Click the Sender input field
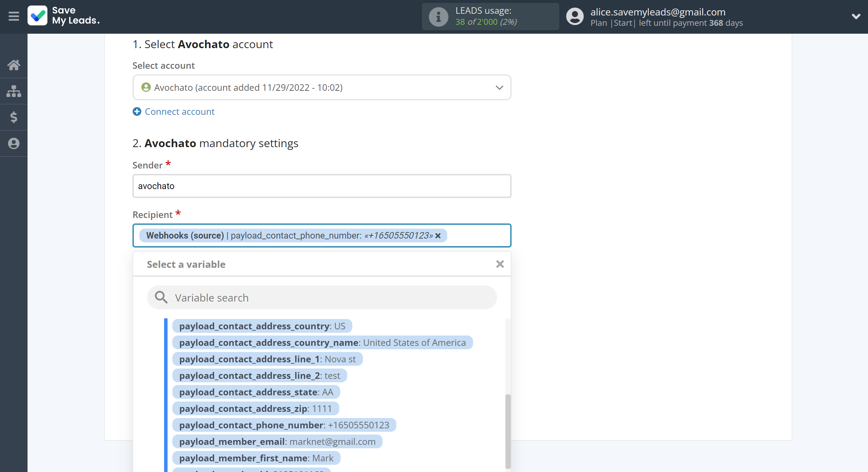868x472 pixels. pyautogui.click(x=322, y=186)
